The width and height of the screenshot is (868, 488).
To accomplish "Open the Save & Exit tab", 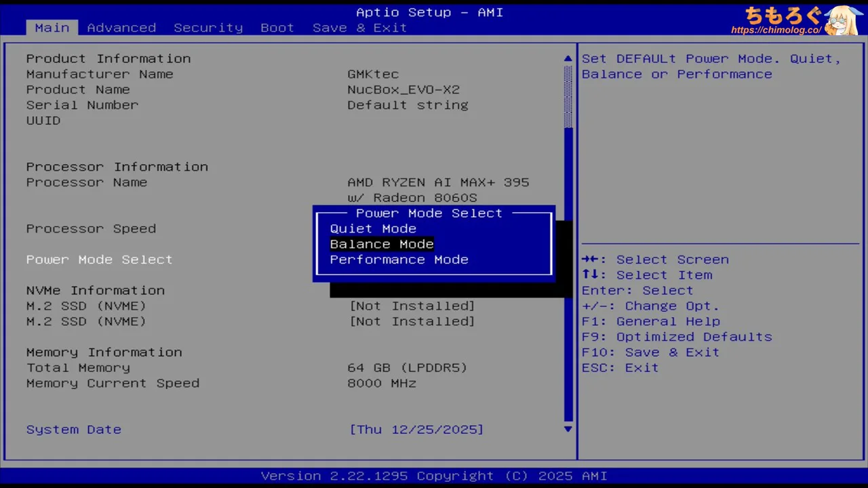I will [359, 28].
